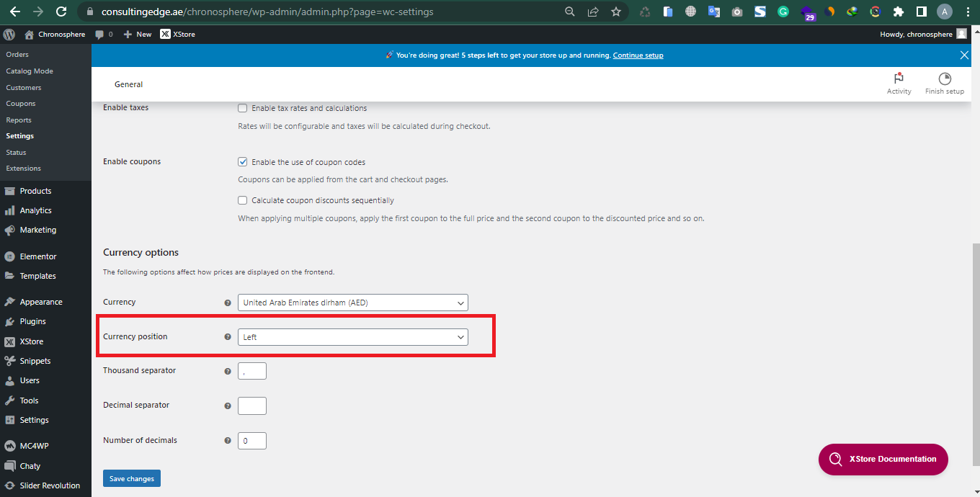Image resolution: width=980 pixels, height=497 pixels.
Task: Check Calculate coupon discounts sequentially
Action: click(243, 200)
